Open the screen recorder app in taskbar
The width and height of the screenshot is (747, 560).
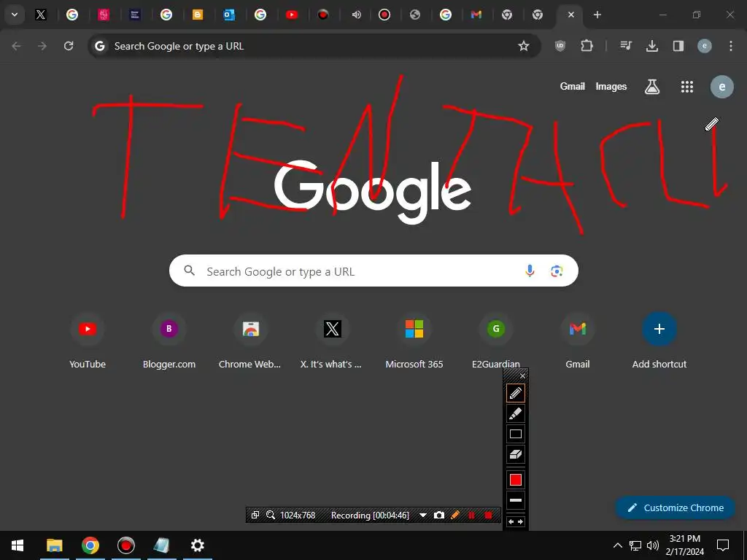coord(125,545)
